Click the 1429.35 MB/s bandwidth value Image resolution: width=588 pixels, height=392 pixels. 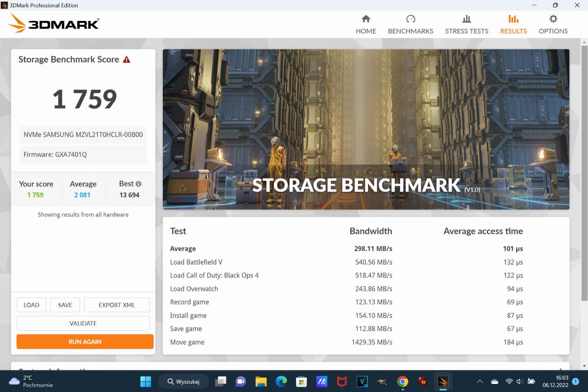pos(372,342)
